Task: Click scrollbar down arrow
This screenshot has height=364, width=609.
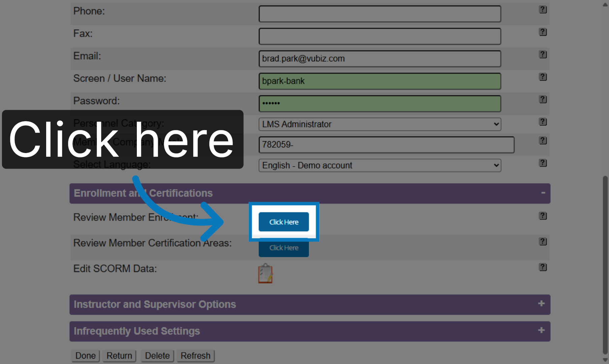Action: [x=605, y=360]
